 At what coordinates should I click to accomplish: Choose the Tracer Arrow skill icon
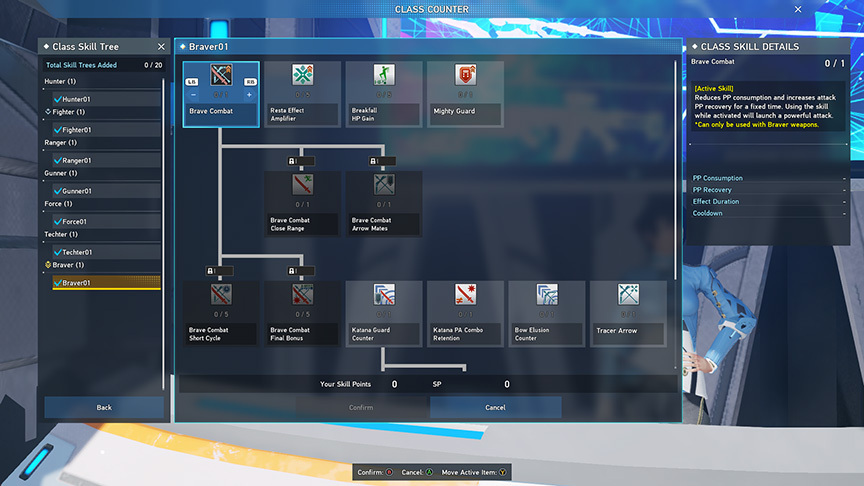tap(628, 295)
